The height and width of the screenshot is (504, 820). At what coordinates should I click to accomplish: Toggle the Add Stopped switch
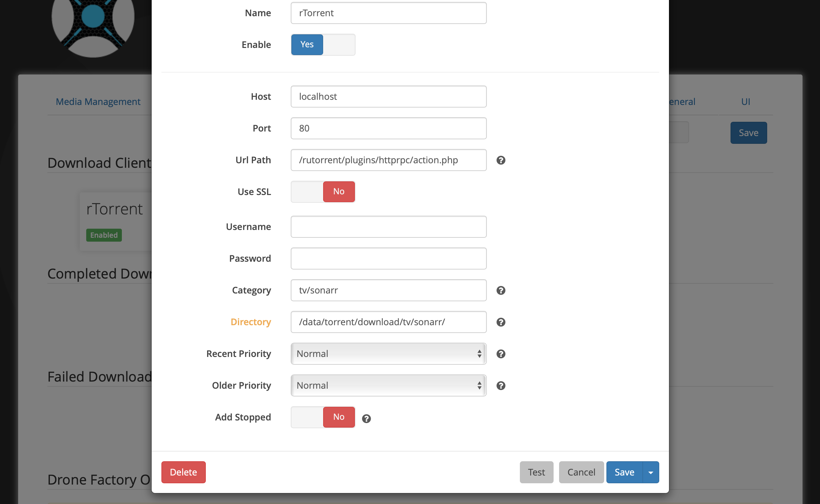pyautogui.click(x=323, y=417)
